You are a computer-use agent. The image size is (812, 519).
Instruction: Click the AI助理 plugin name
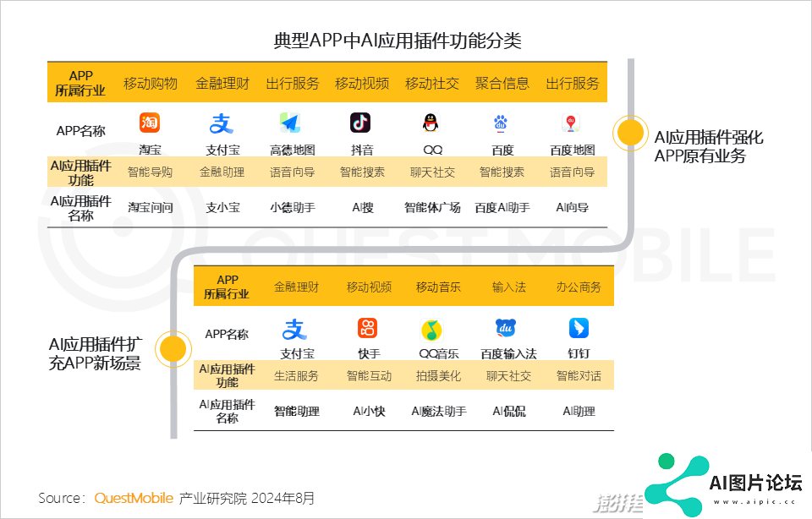coord(579,412)
